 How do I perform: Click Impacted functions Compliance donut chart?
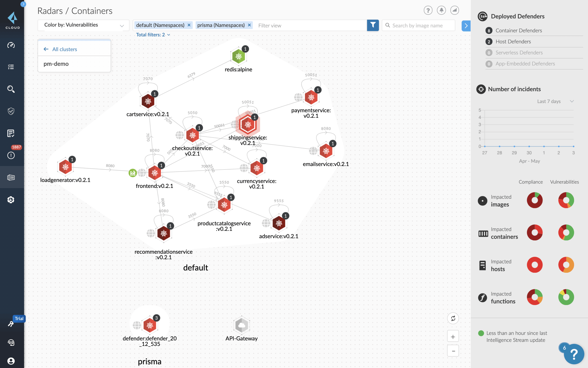[535, 297]
